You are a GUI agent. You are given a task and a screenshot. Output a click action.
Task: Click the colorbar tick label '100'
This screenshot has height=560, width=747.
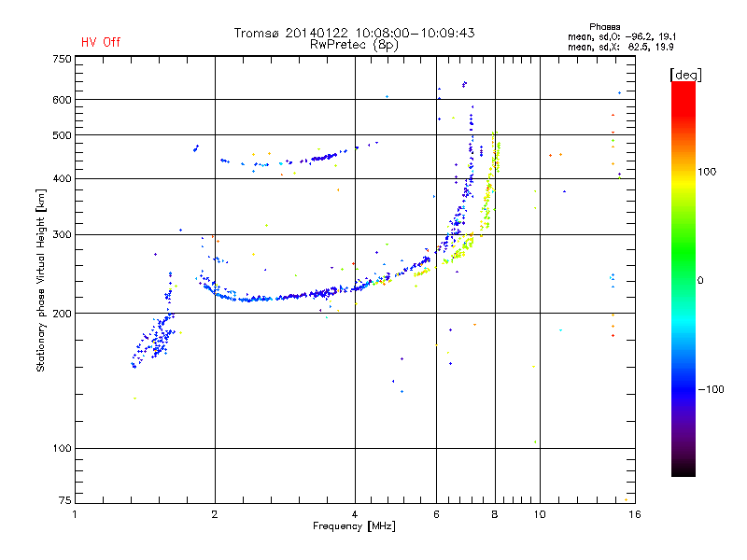point(707,172)
